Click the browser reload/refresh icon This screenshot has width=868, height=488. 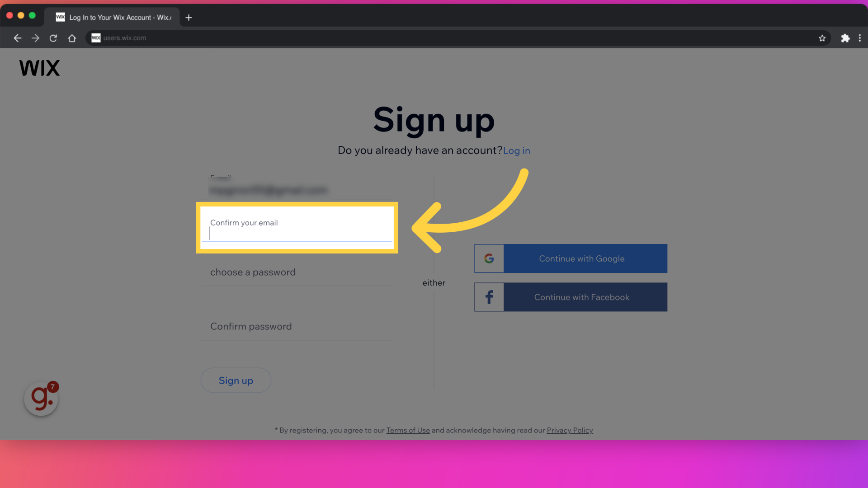[x=53, y=38]
